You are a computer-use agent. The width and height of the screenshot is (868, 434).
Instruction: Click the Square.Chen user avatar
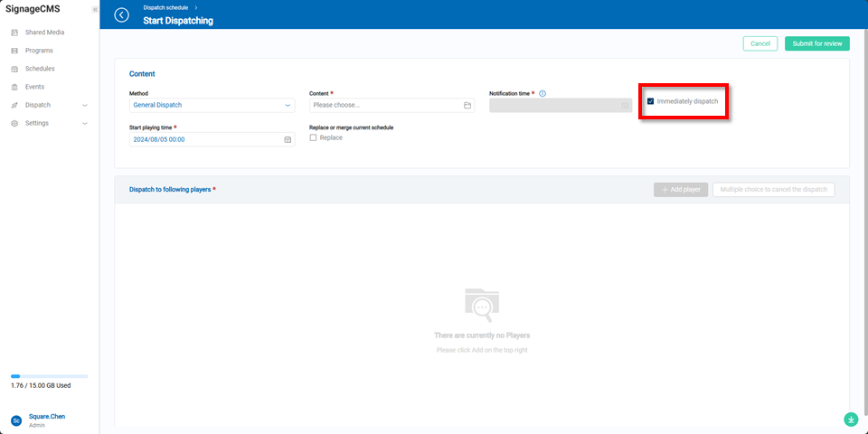pyautogui.click(x=16, y=420)
